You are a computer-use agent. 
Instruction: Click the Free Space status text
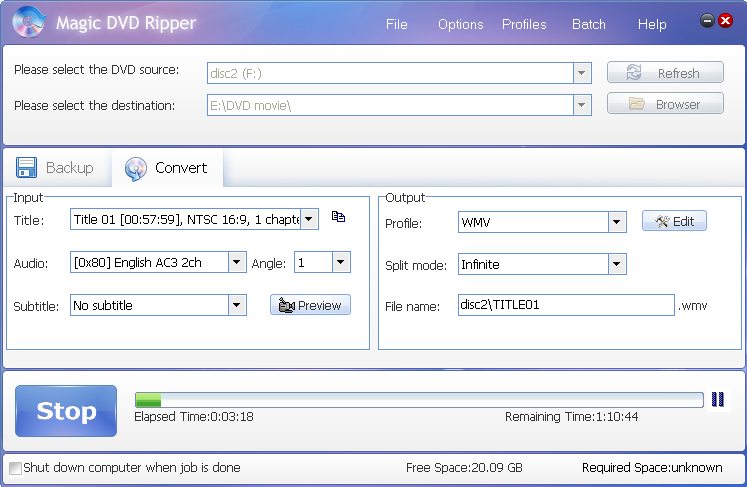(464, 468)
